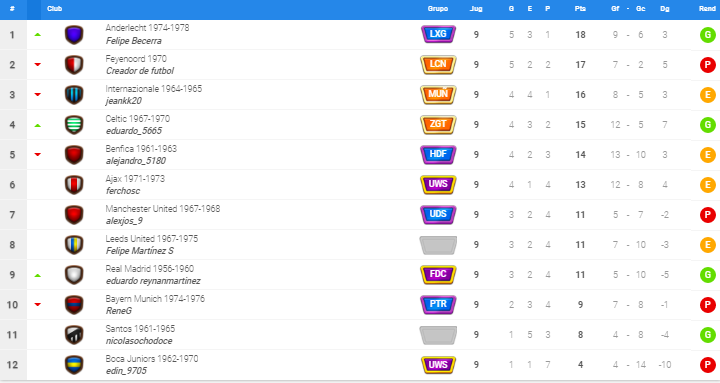Click the HDF group badge
The height and width of the screenshot is (383, 720).
[x=438, y=154]
